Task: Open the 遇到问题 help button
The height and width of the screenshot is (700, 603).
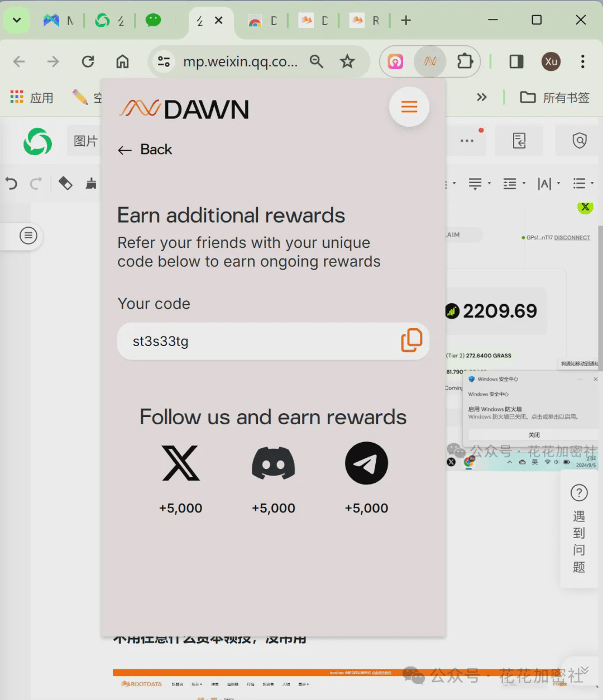Action: pos(579,529)
